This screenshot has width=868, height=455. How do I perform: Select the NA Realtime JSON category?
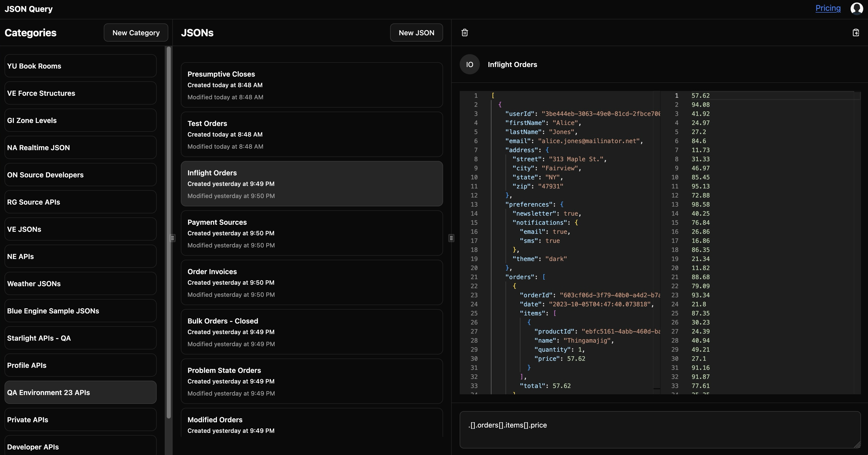coord(81,147)
